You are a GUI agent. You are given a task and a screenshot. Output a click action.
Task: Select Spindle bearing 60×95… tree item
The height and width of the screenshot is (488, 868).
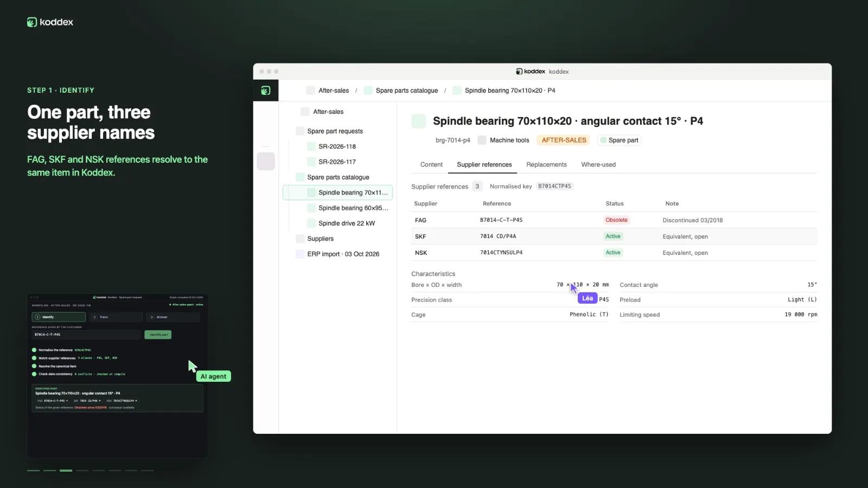click(348, 208)
